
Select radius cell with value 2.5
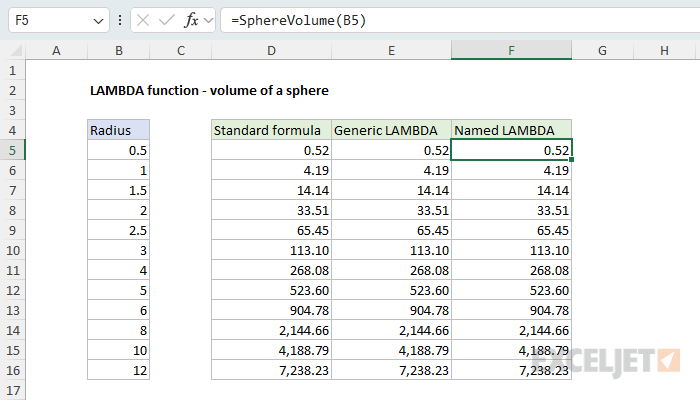coord(119,230)
